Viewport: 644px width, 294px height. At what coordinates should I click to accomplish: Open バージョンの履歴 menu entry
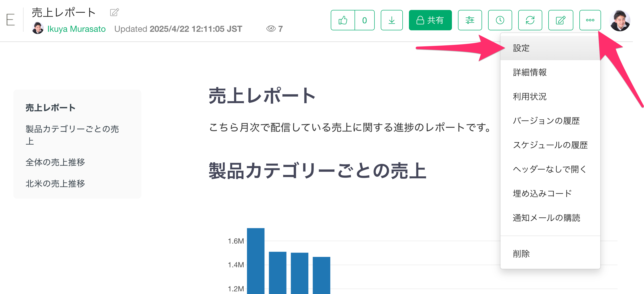(x=546, y=121)
